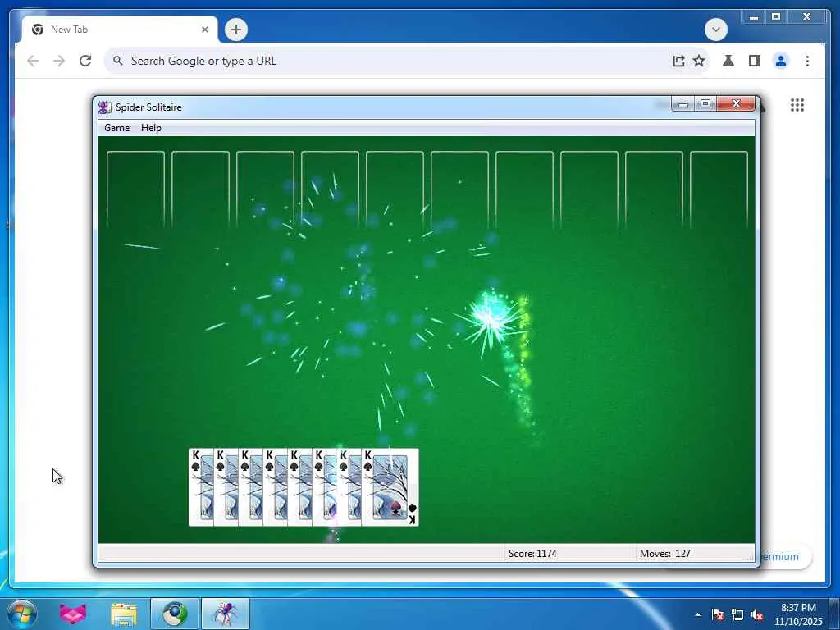Click the Moves: 127 status text
Viewport: 840px width, 630px height.
click(x=664, y=554)
